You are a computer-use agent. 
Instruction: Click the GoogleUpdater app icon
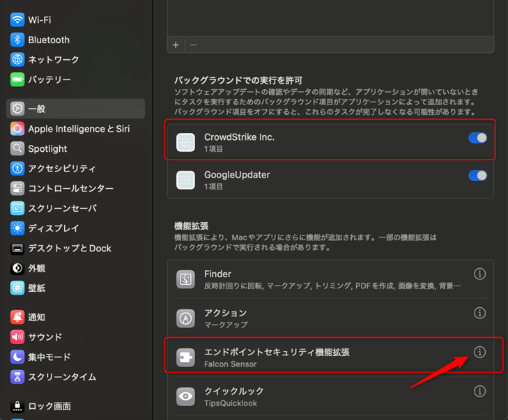coord(185,180)
